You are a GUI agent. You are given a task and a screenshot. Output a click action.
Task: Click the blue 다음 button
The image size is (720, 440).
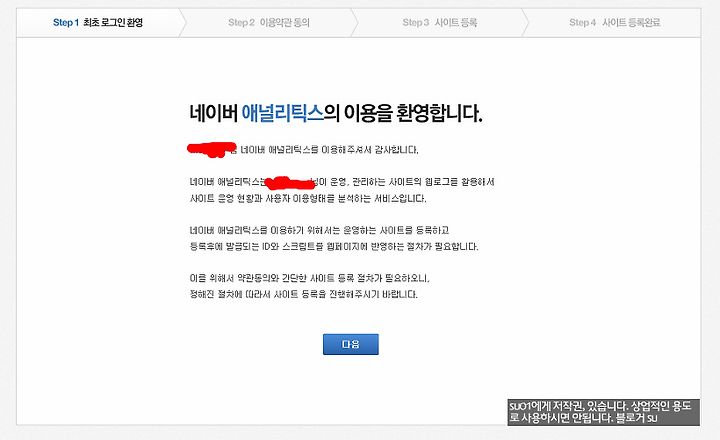[351, 344]
